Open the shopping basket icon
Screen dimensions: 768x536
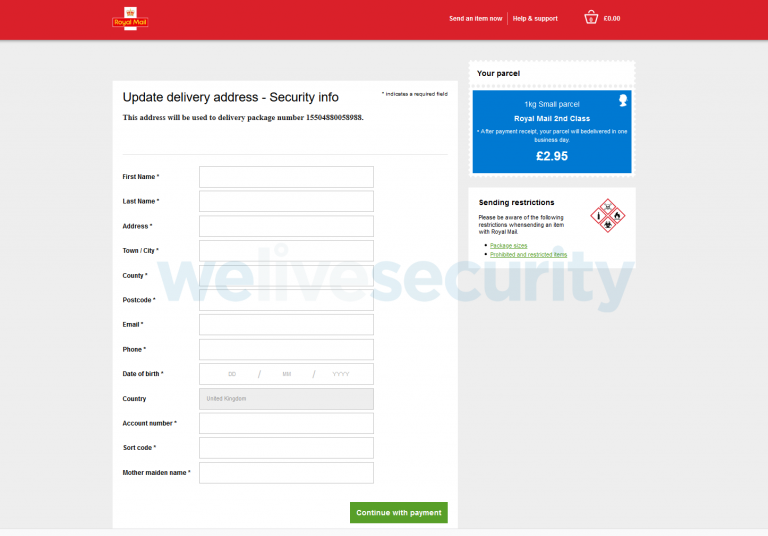(x=591, y=18)
